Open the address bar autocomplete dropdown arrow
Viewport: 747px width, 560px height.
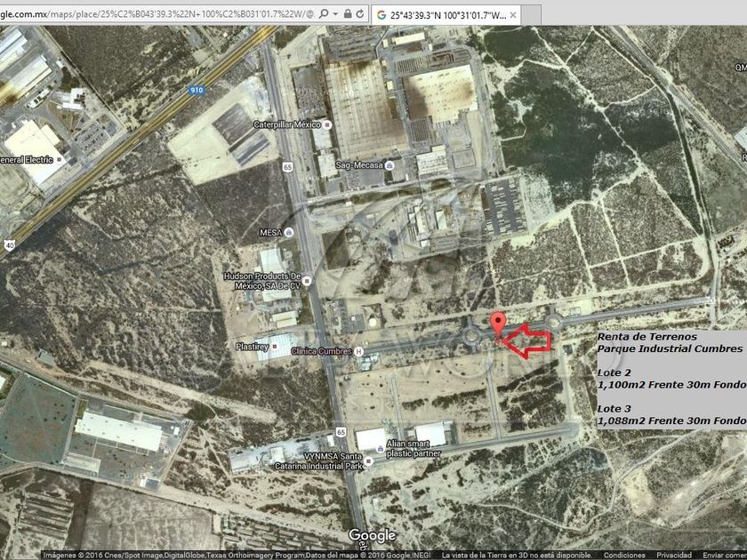tap(335, 14)
